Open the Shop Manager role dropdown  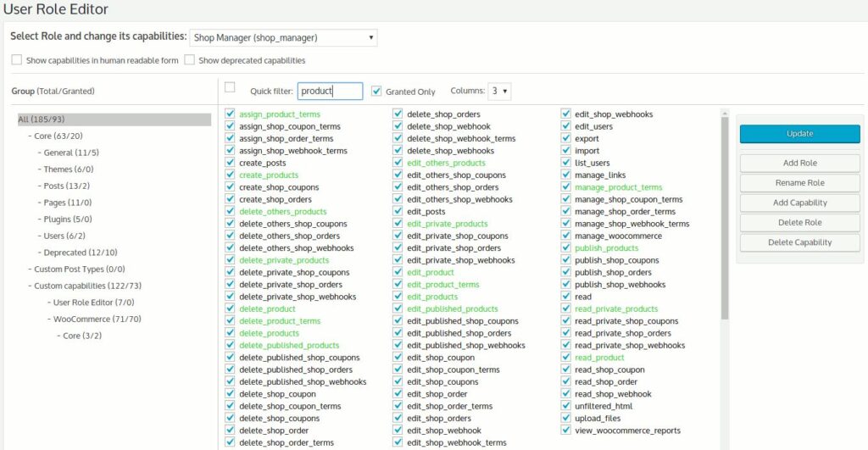[283, 38]
